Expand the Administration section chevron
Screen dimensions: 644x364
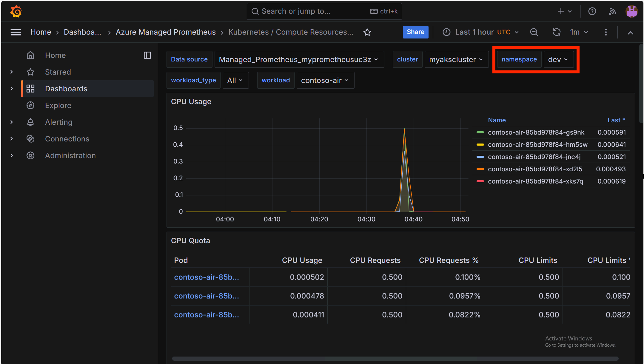(12, 155)
